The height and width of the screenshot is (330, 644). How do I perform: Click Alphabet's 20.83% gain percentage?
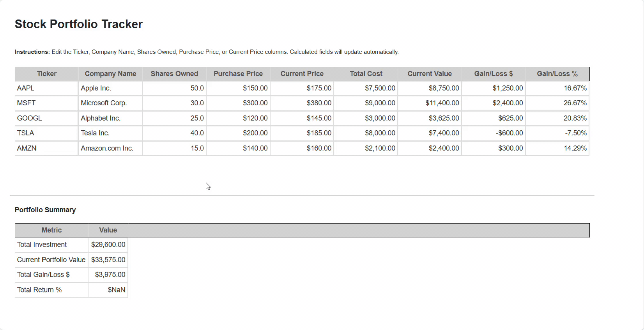tap(557, 118)
